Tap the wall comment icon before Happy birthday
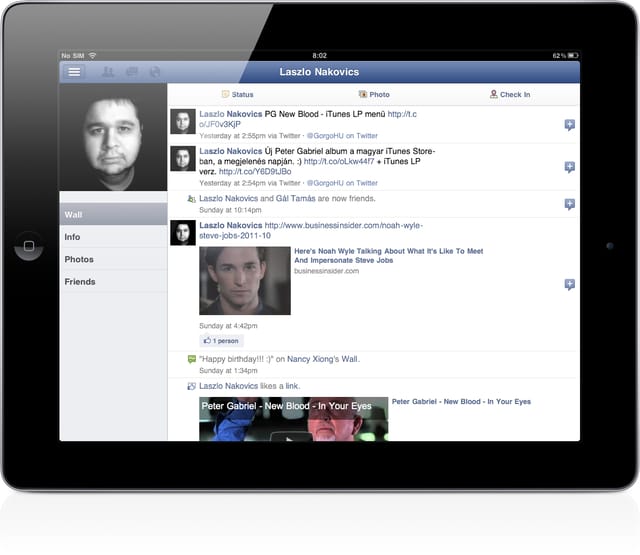 (191, 359)
